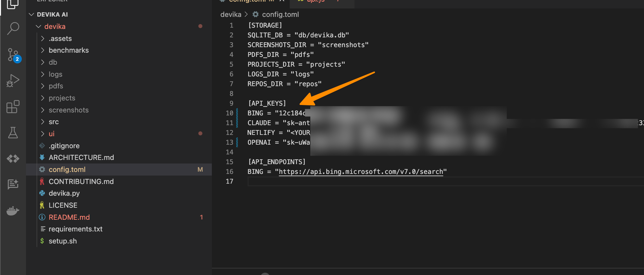Image resolution: width=644 pixels, height=275 pixels.
Task: Expand the benchmarks folder
Action: (x=69, y=50)
